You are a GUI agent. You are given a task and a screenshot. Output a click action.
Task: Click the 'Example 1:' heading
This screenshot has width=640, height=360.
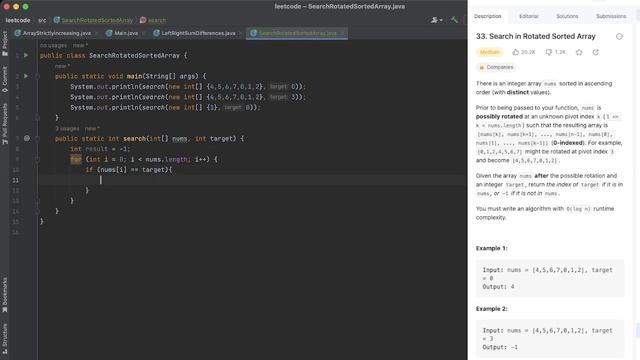coord(491,248)
